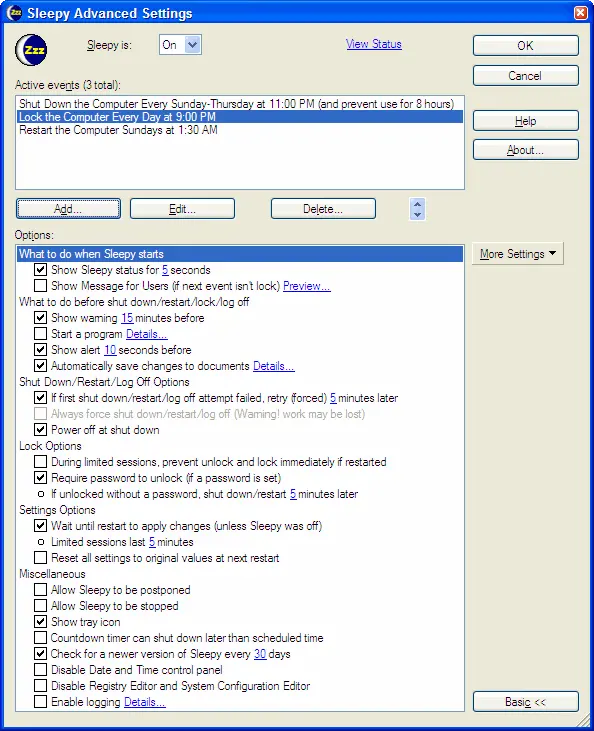Screen dimensions: 594x731
Task: Open the View Status link
Action: click(x=373, y=44)
